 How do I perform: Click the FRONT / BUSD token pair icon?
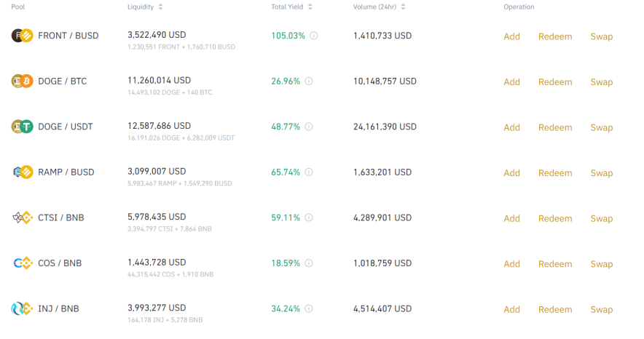(22, 36)
